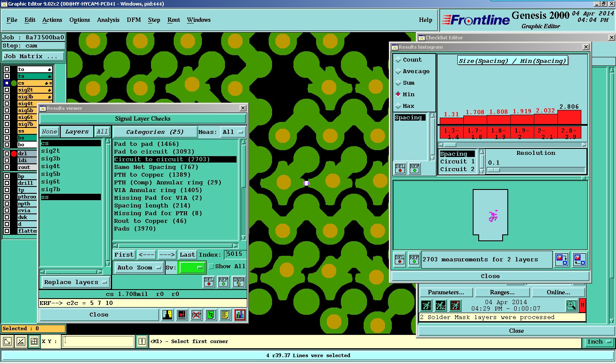Select the Max radio option
Viewport: 616px width, 364px height.
tap(398, 106)
